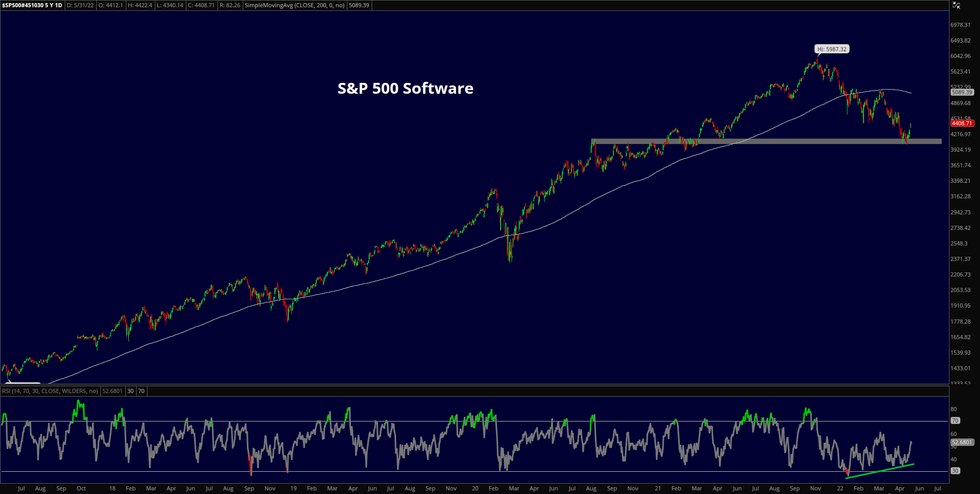Viewport: 980px width, 494px height.
Task: Click the C: 4408.71 close value in header
Action: pos(201,5)
